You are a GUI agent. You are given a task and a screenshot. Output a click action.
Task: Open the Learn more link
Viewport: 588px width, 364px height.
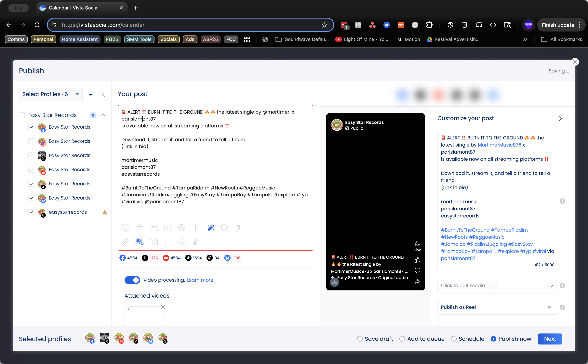(x=200, y=280)
